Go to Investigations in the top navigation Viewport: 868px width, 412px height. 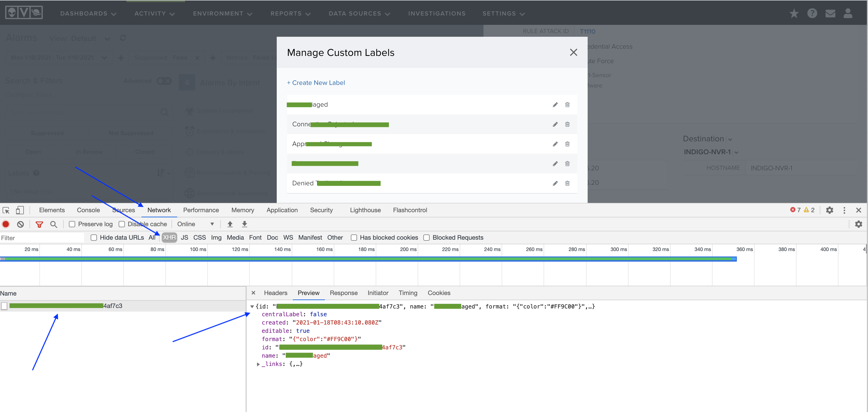(437, 14)
